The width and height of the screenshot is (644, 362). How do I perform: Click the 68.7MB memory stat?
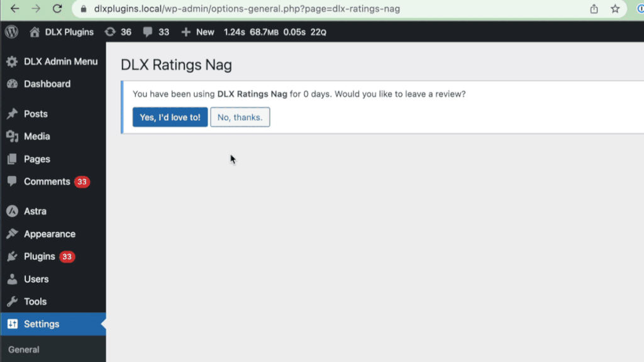pos(264,32)
